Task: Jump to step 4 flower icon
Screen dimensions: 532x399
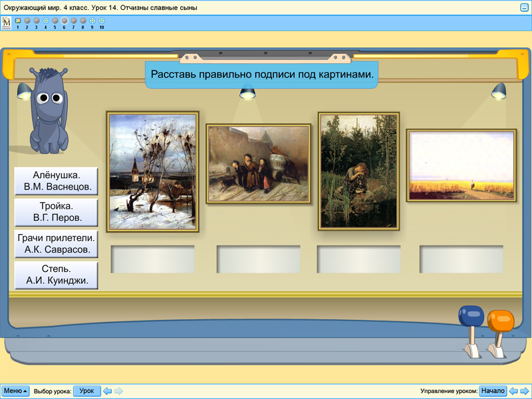Action: [46, 21]
